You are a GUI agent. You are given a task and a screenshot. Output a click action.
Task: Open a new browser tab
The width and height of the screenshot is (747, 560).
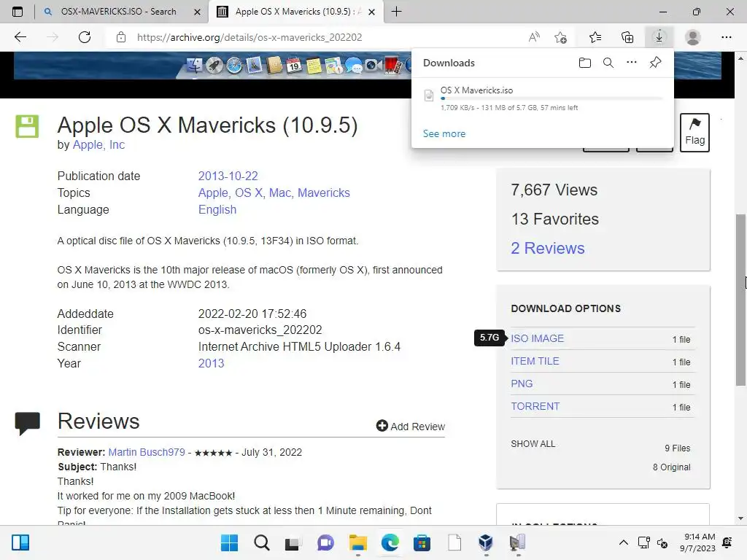tap(396, 12)
